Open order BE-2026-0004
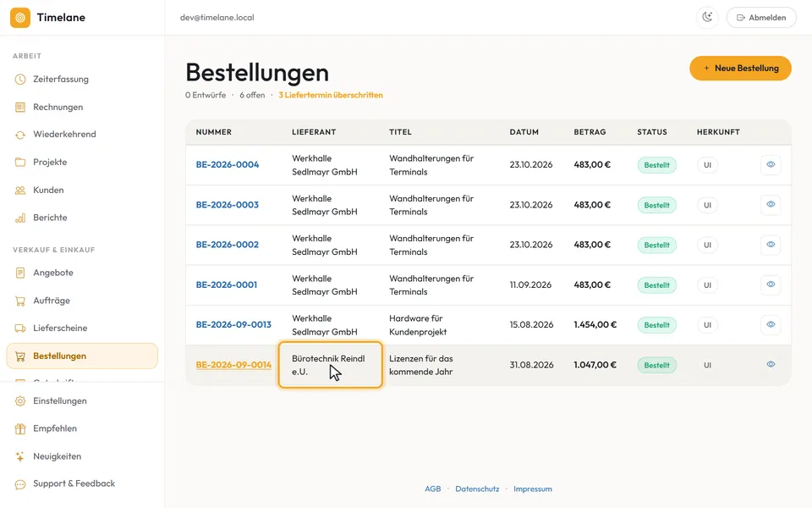 (x=228, y=165)
